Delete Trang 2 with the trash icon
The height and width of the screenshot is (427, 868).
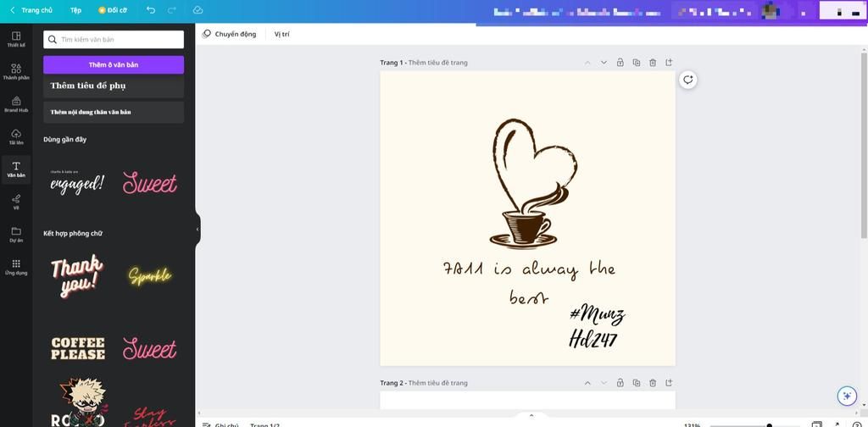[653, 383]
